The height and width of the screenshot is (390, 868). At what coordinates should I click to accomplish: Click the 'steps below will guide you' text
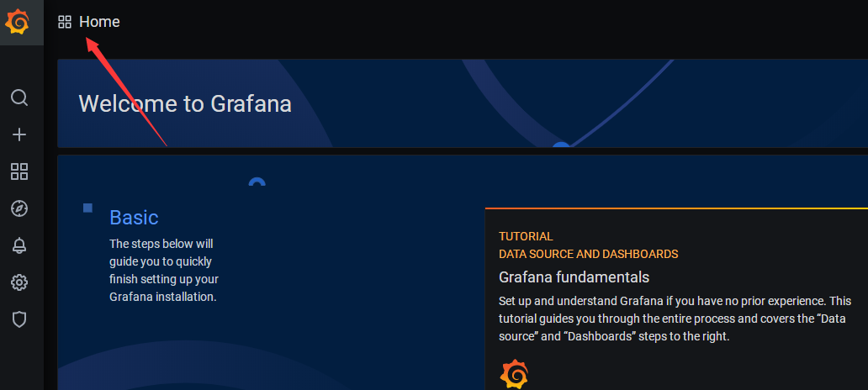164,271
